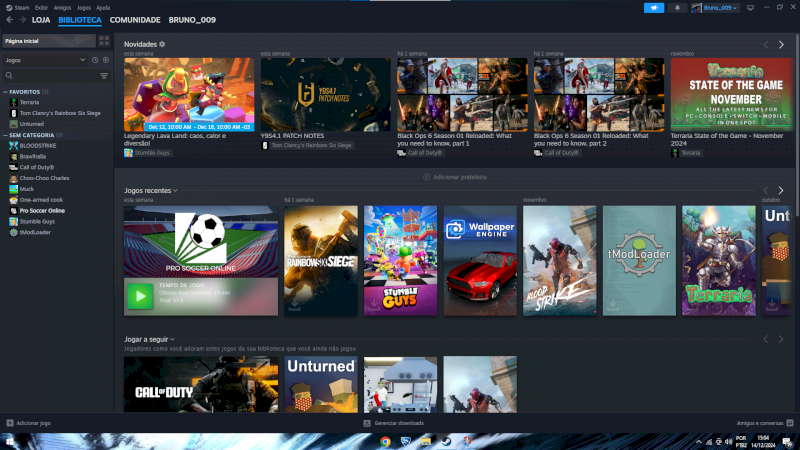Open the Windows Start menu
Image resolution: width=800 pixels, height=450 pixels.
(x=10, y=441)
